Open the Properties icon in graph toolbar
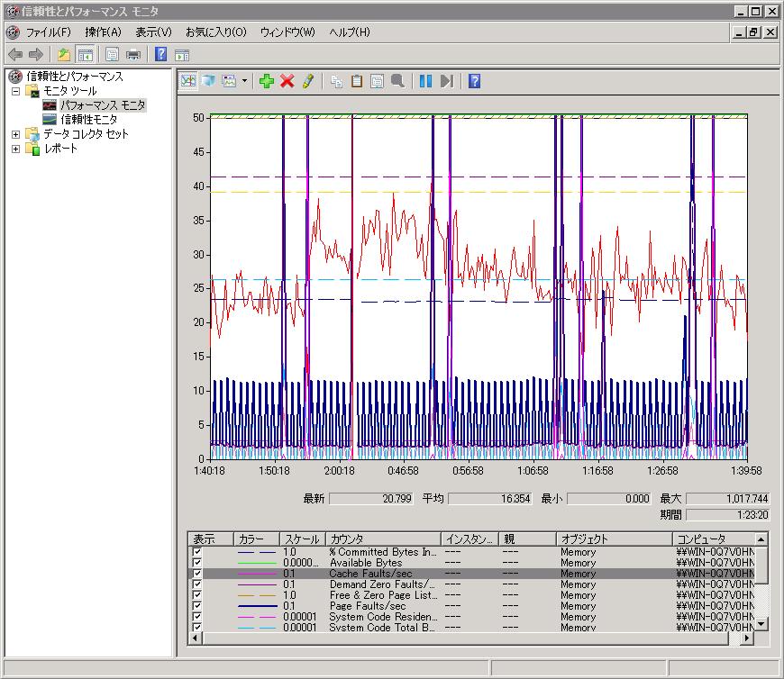The width and height of the screenshot is (784, 679). coord(377,81)
